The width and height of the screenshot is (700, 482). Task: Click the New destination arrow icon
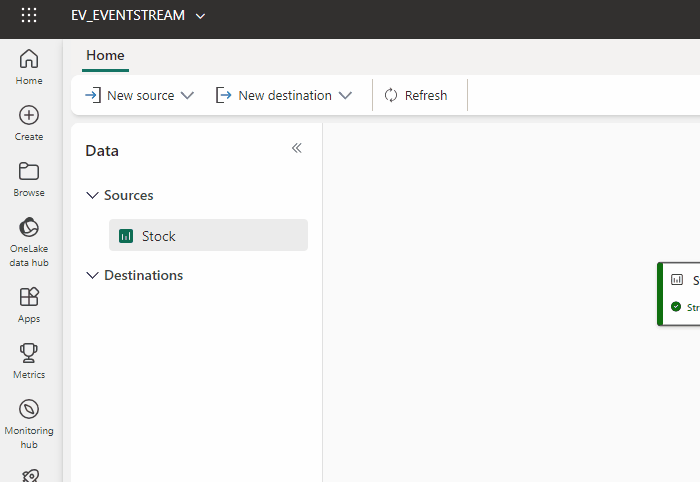pos(224,95)
